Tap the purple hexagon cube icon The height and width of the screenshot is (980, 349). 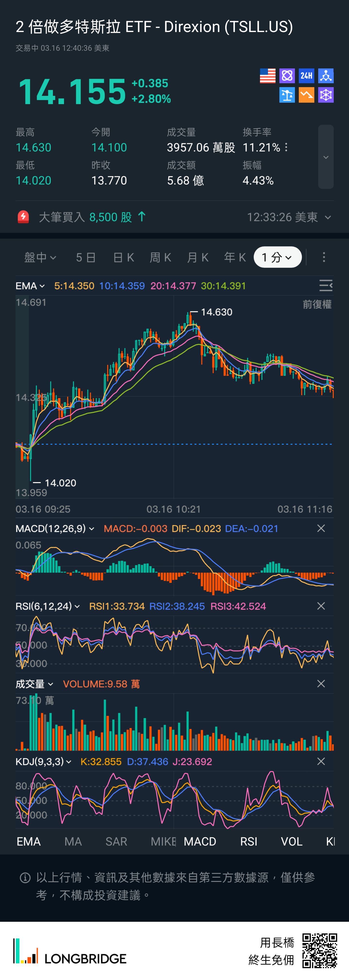pyautogui.click(x=326, y=95)
